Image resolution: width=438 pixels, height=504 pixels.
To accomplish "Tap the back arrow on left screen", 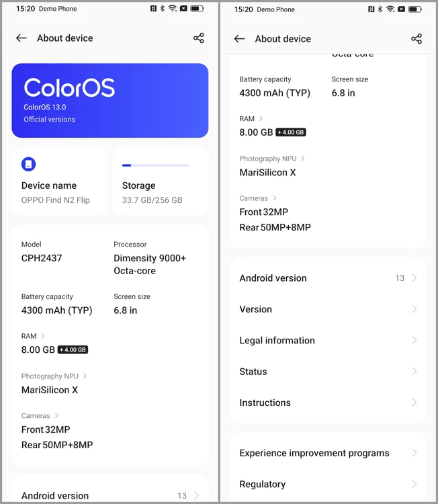I will [x=21, y=38].
